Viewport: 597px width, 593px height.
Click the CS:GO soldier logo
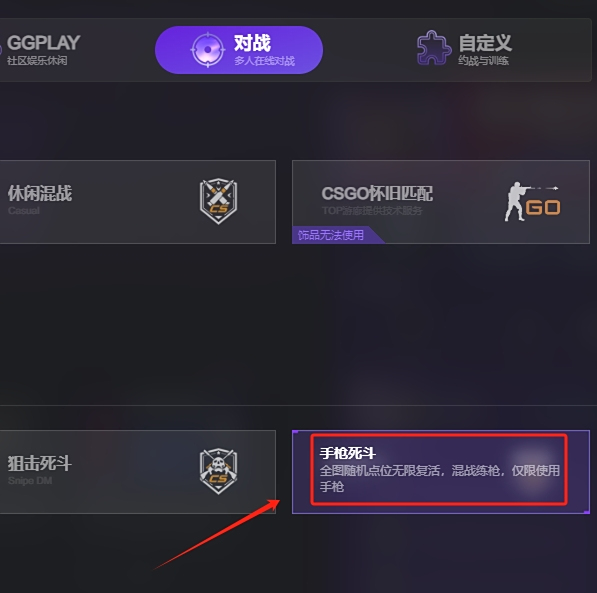point(532,202)
